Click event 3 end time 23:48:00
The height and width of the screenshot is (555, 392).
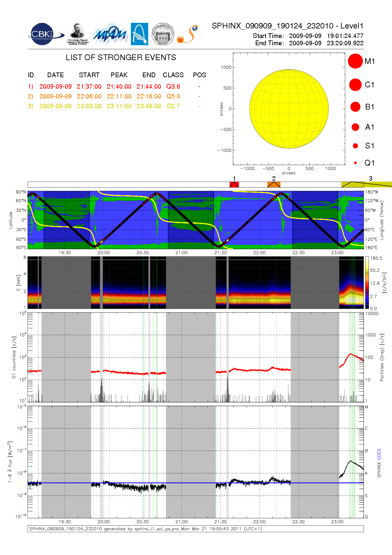click(x=149, y=106)
